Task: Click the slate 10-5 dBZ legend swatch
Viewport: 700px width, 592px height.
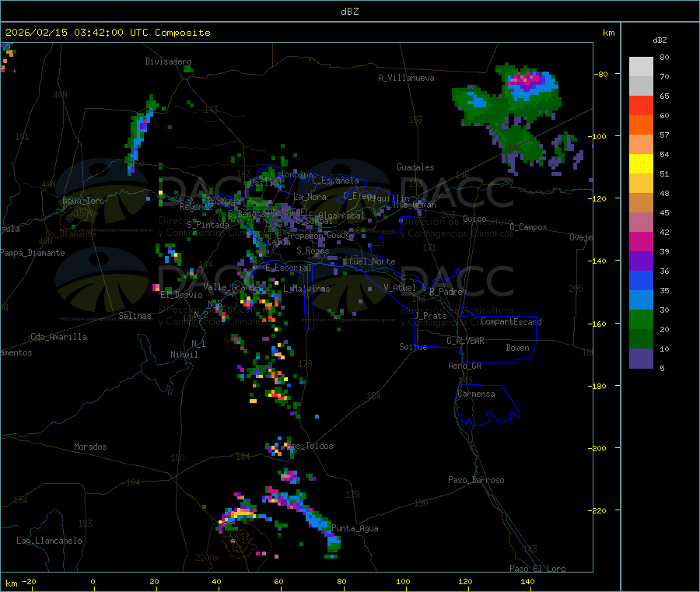Action: 641,359
